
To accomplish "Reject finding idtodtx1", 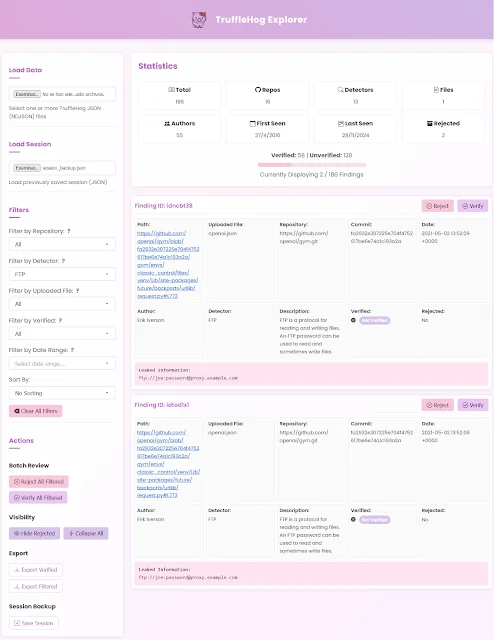I will [437, 405].
